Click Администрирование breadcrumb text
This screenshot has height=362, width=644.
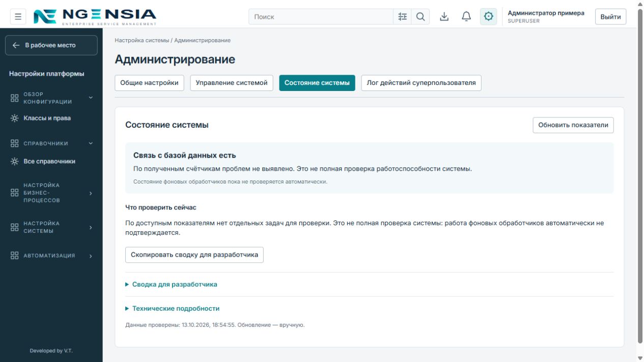[203, 40]
